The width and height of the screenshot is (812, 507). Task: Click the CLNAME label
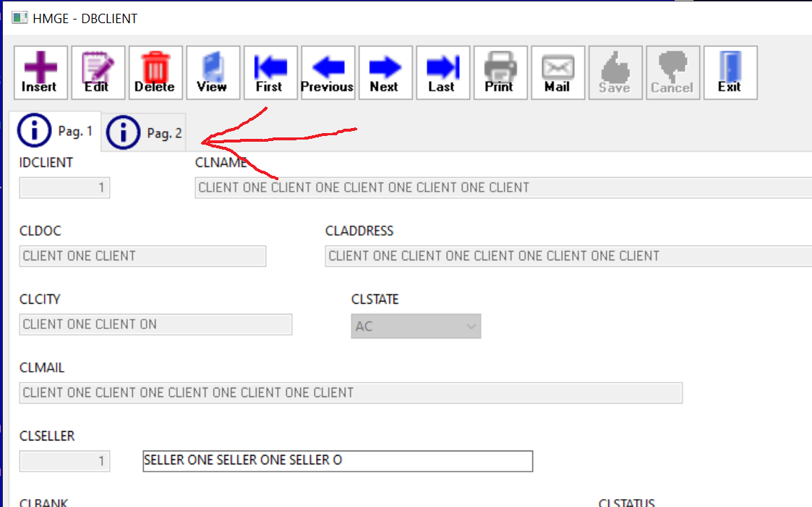221,163
